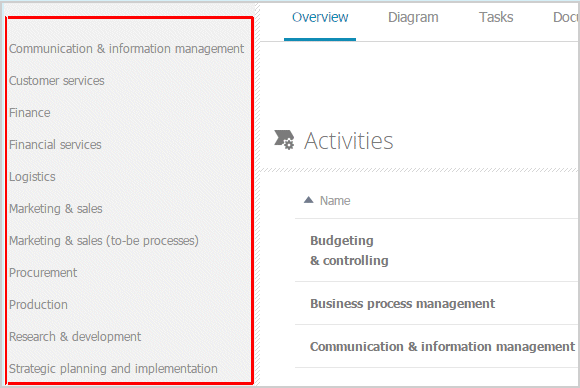Image resolution: width=580 pixels, height=388 pixels.
Task: Choose Finance from the process list
Action: [x=30, y=112]
